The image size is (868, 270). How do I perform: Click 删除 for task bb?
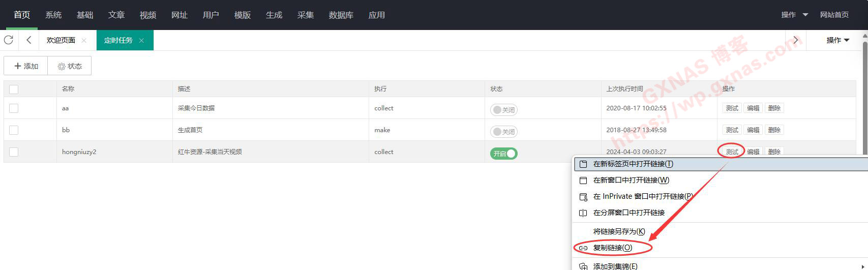click(x=774, y=130)
